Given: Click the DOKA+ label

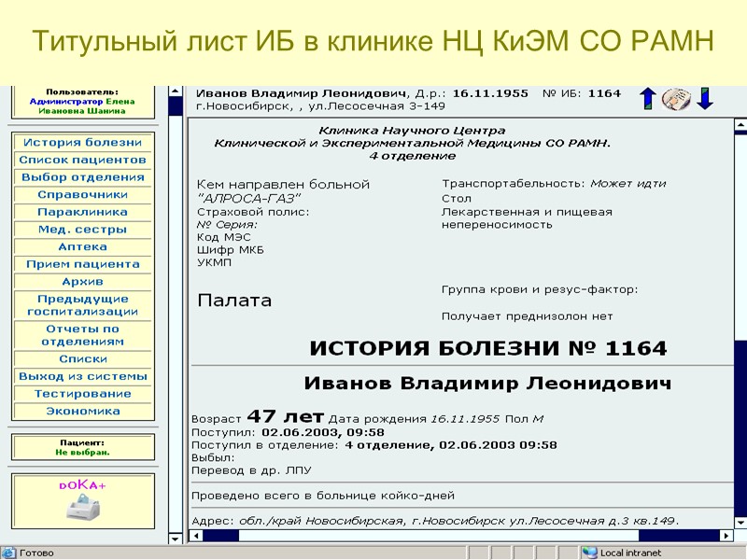Looking at the screenshot, I should click(x=83, y=484).
